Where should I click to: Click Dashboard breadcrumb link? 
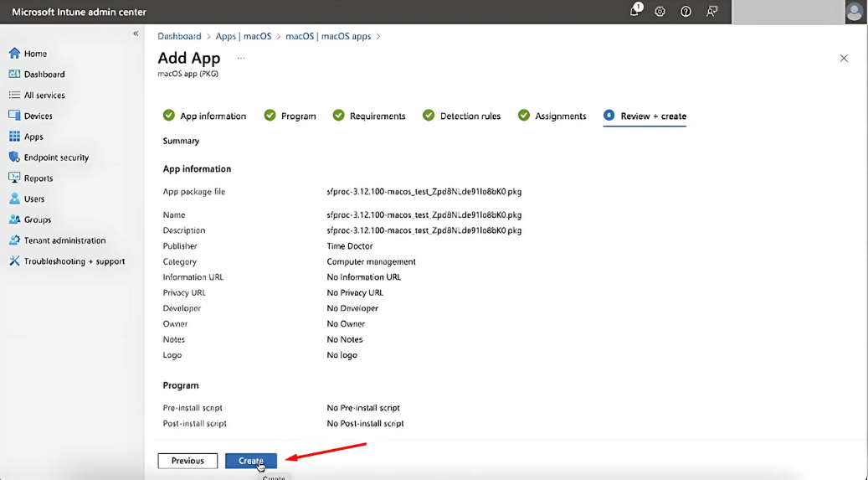pos(179,36)
